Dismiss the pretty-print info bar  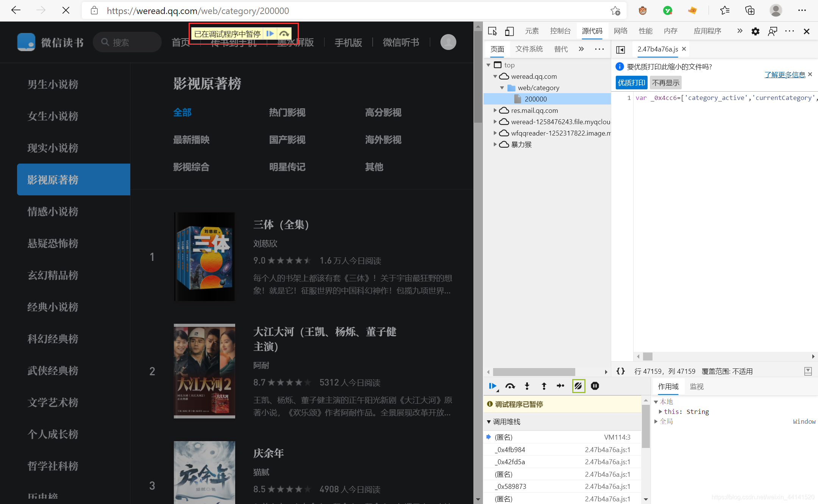tap(810, 74)
